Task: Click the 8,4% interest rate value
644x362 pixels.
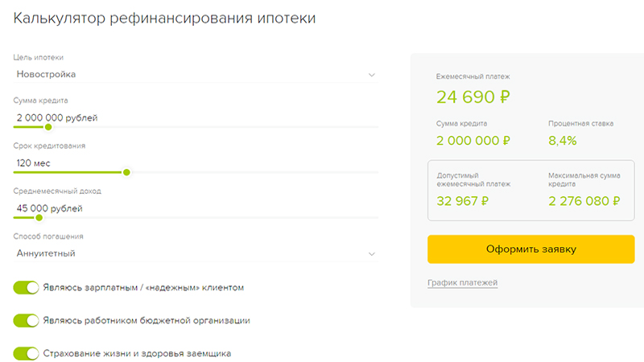Action: tap(563, 141)
